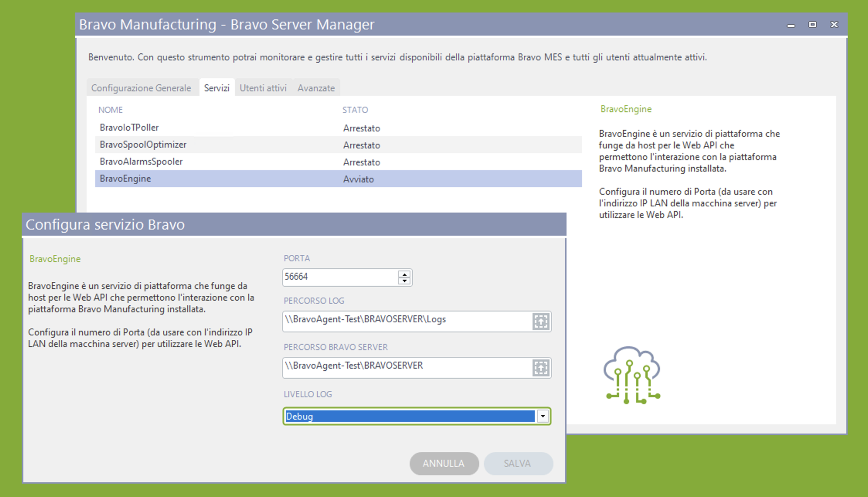Click the cloud circuit icon in Server Manager
The width and height of the screenshot is (868, 497).
click(x=632, y=375)
